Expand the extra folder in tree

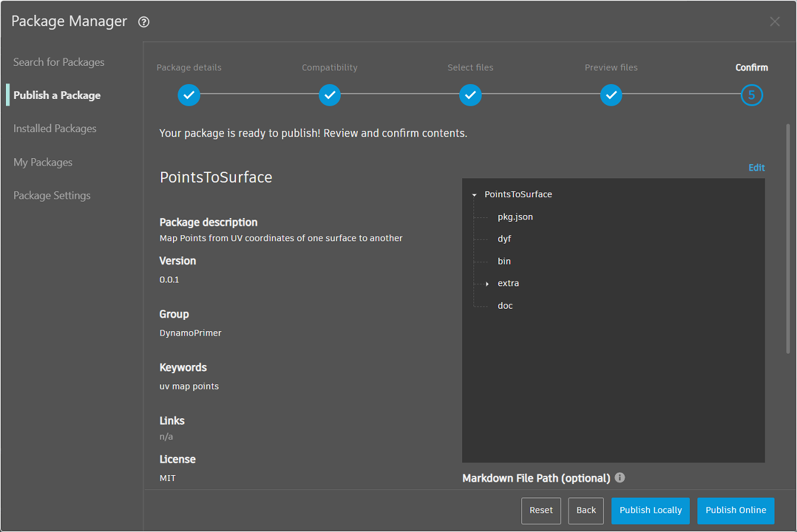487,284
